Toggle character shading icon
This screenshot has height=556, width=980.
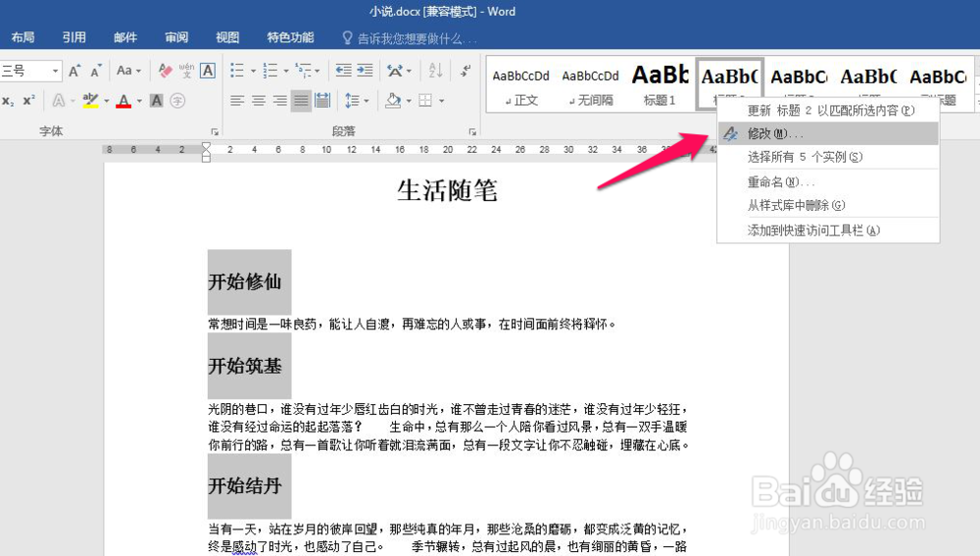click(156, 101)
